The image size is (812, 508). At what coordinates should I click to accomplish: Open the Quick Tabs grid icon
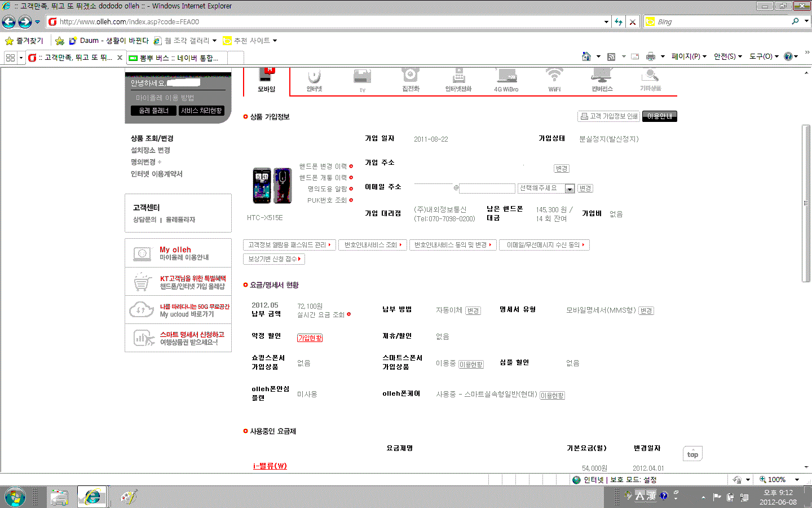pos(10,58)
